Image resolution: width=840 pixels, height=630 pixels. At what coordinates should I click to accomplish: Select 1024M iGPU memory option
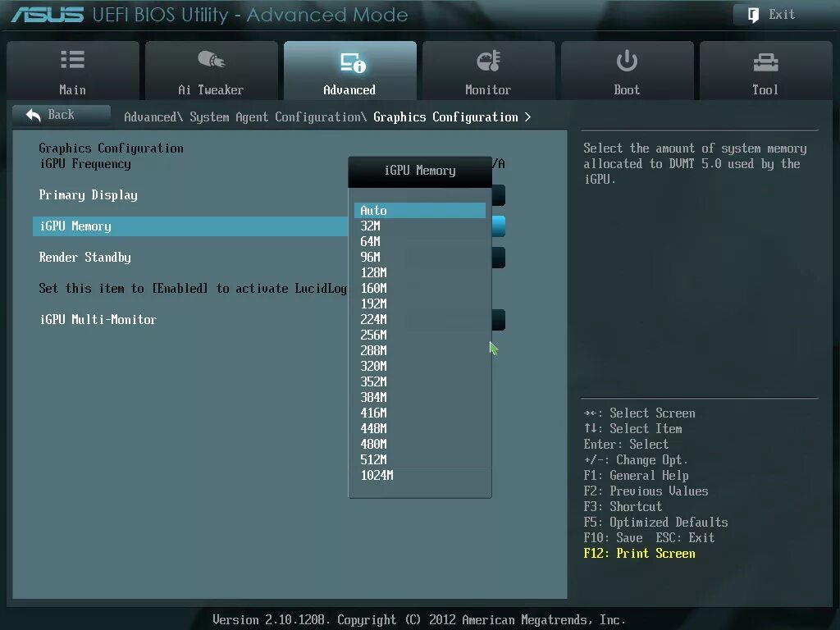pyautogui.click(x=420, y=475)
